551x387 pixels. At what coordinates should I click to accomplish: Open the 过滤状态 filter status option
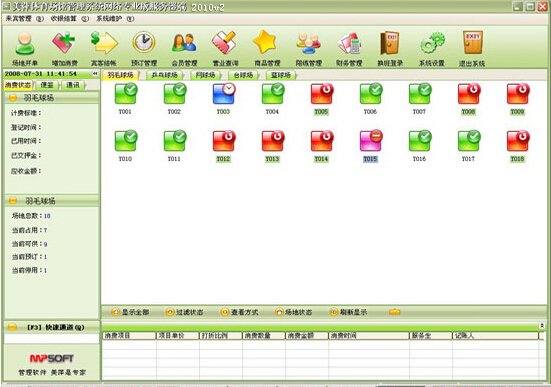click(185, 312)
